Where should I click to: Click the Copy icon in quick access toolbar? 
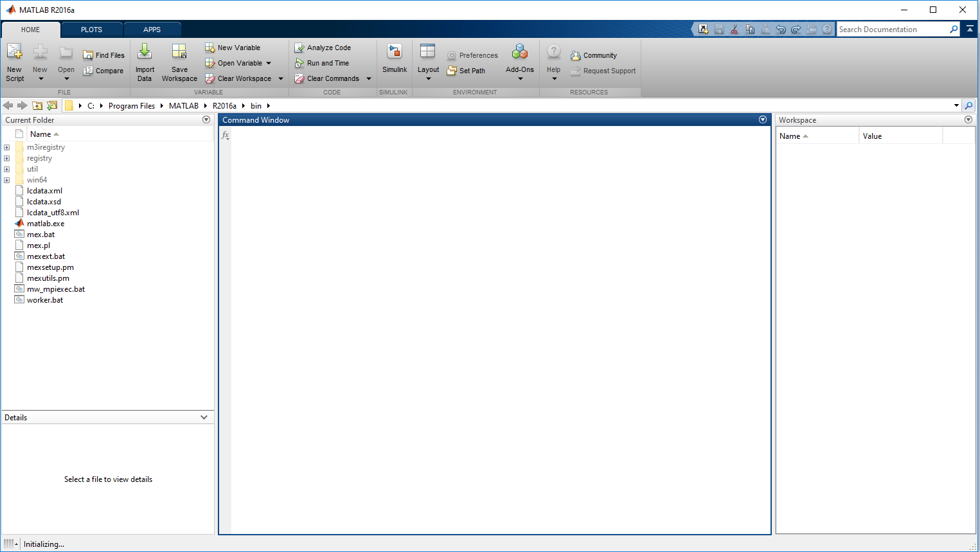pyautogui.click(x=750, y=30)
